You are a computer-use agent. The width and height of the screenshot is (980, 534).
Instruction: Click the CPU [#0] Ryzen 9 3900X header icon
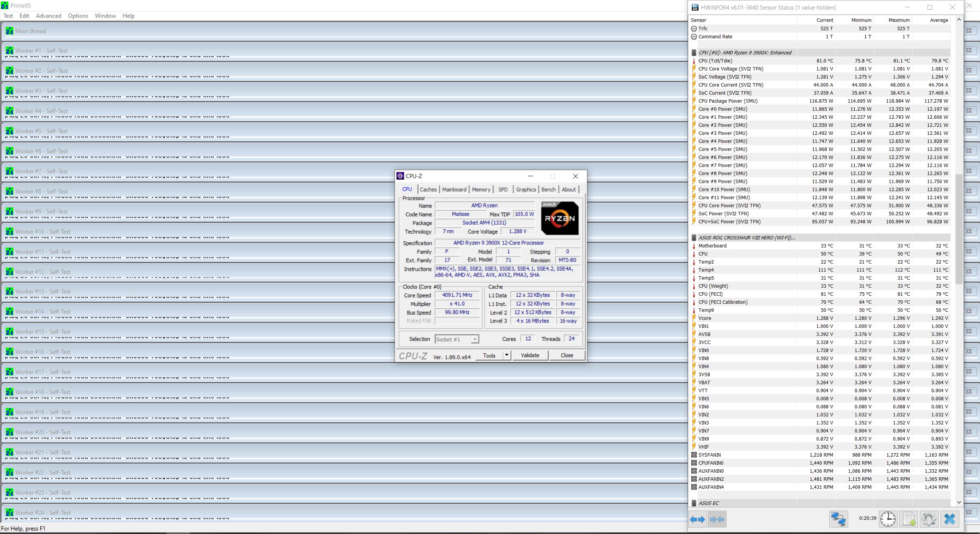(x=694, y=52)
